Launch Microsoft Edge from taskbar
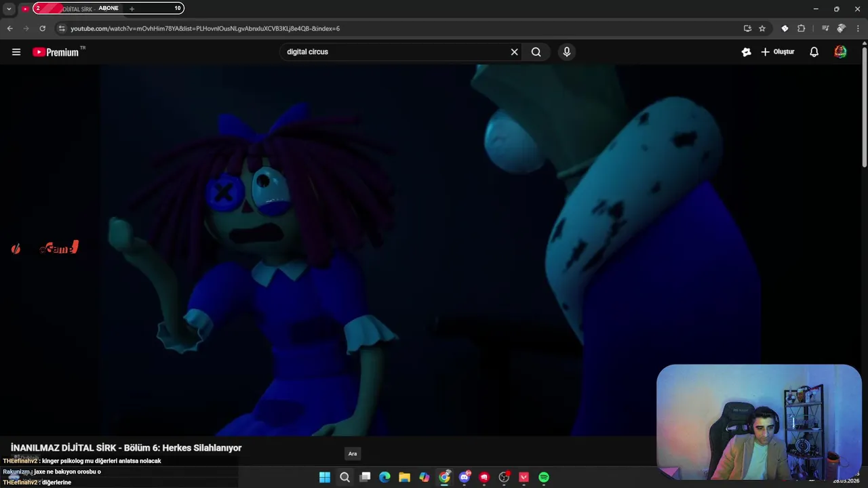 tap(384, 477)
